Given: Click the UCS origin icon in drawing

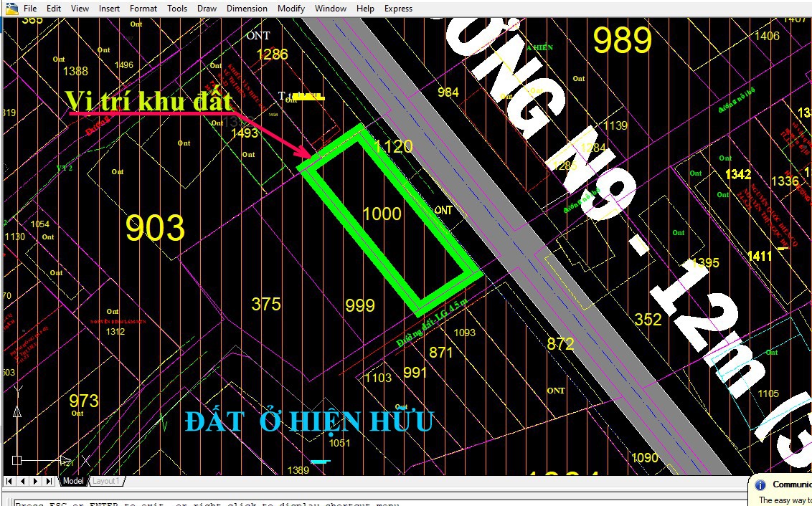Looking at the screenshot, I should [x=17, y=460].
